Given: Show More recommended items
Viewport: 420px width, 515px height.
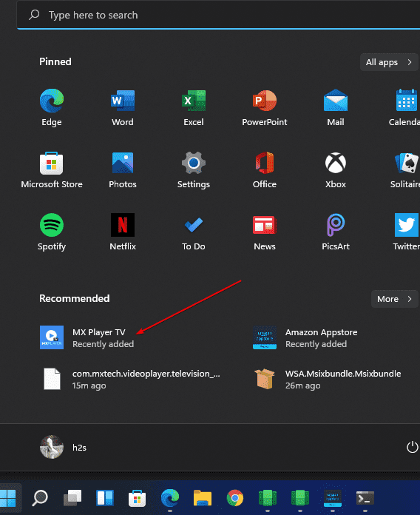Looking at the screenshot, I should coord(394,299).
